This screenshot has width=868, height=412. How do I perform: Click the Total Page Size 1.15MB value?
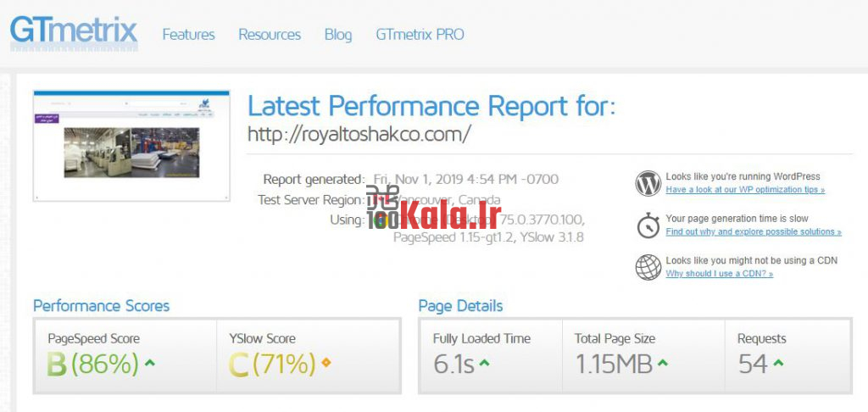coord(614,365)
